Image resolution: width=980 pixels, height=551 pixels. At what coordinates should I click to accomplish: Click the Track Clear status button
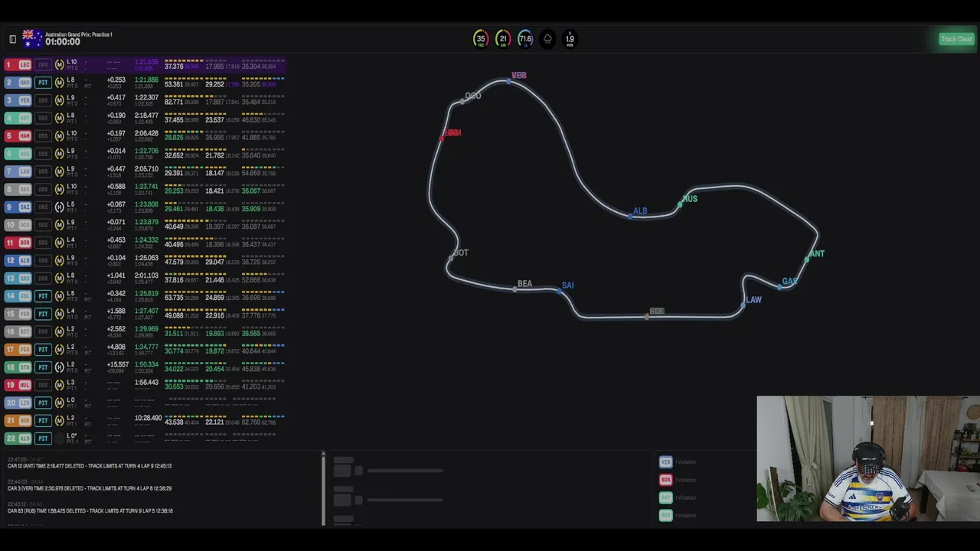point(956,39)
